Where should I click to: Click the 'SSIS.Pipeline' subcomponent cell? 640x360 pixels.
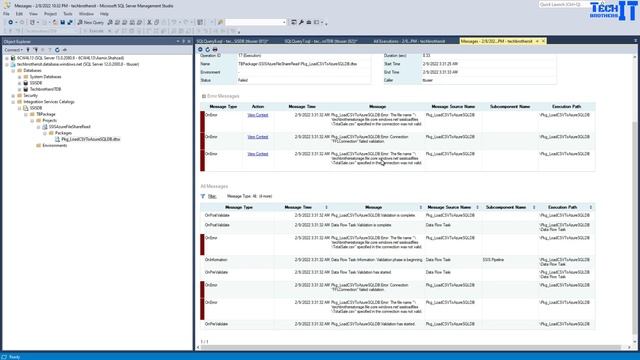[493, 260]
